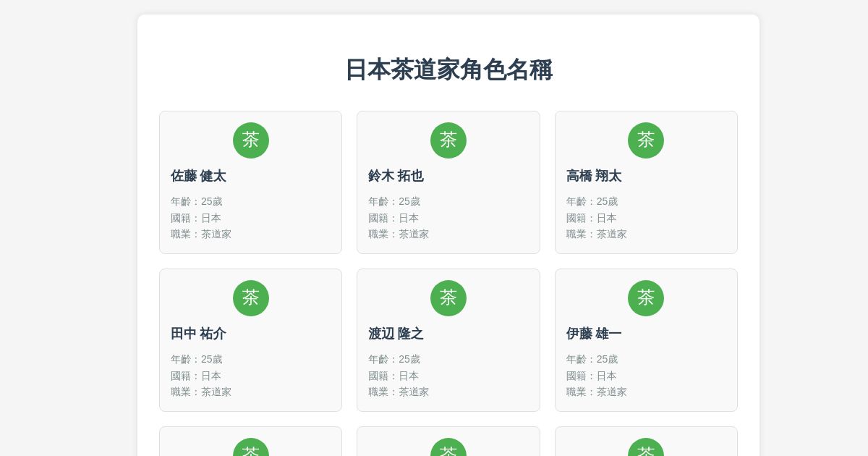The width and height of the screenshot is (868, 456).
Task: Open the 高橋 翔太 name heading
Action: coord(593,176)
